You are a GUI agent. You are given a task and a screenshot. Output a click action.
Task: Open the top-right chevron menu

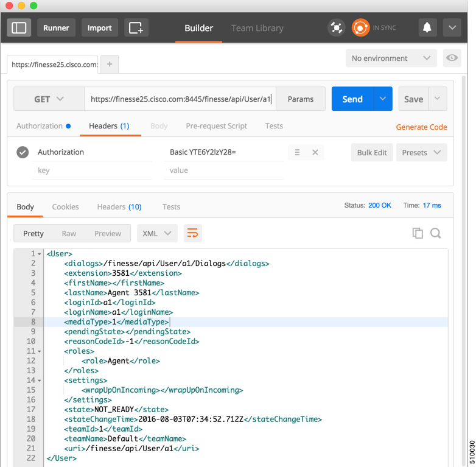452,27
